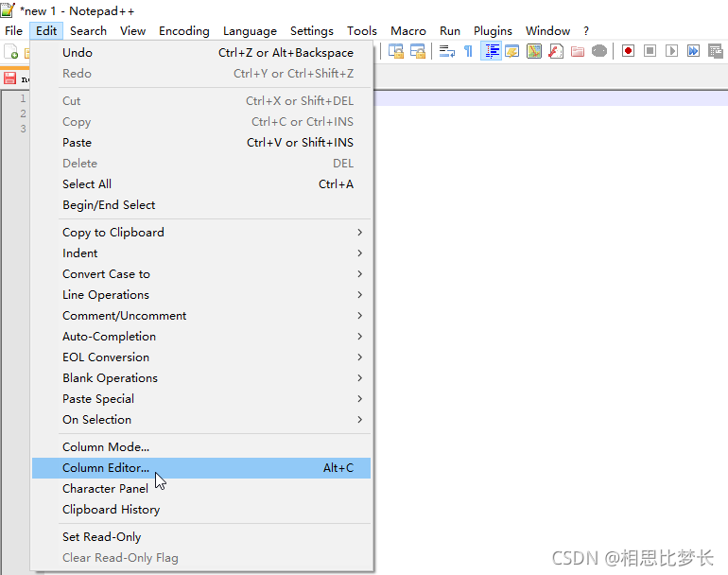Open the Encoding menu
Viewport: 728px width, 575px height.
click(183, 31)
